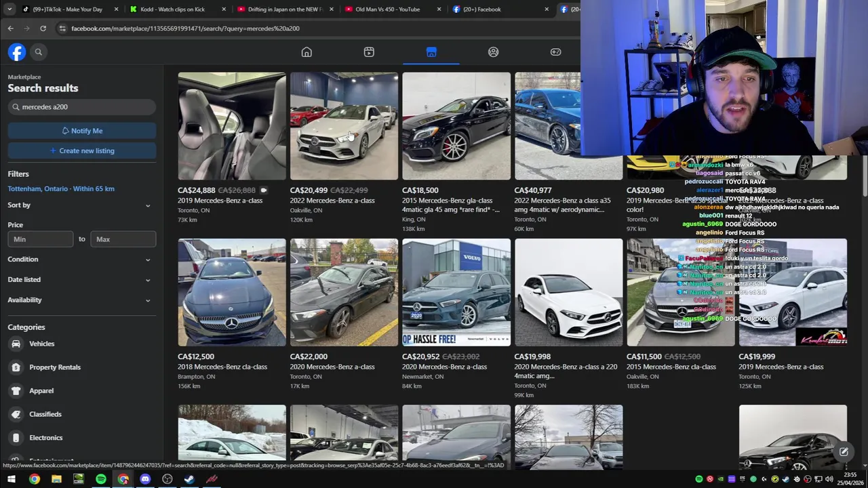Image resolution: width=868 pixels, height=488 pixels.
Task: Change location Tottenham, Ontario within 65 km
Action: click(61, 189)
